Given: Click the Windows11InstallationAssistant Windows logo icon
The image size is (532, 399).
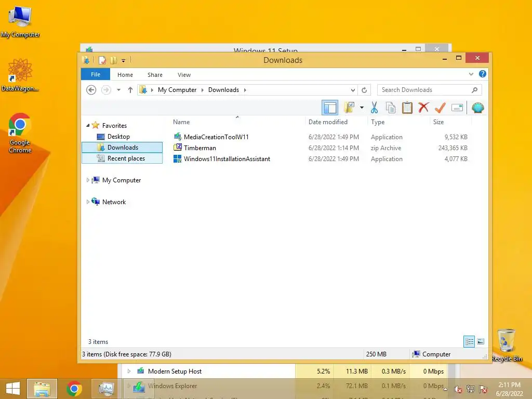Looking at the screenshot, I should [x=178, y=159].
